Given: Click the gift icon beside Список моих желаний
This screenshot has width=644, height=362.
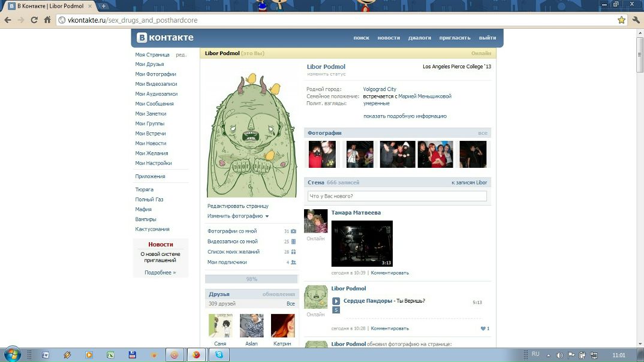Looking at the screenshot, I should point(293,252).
